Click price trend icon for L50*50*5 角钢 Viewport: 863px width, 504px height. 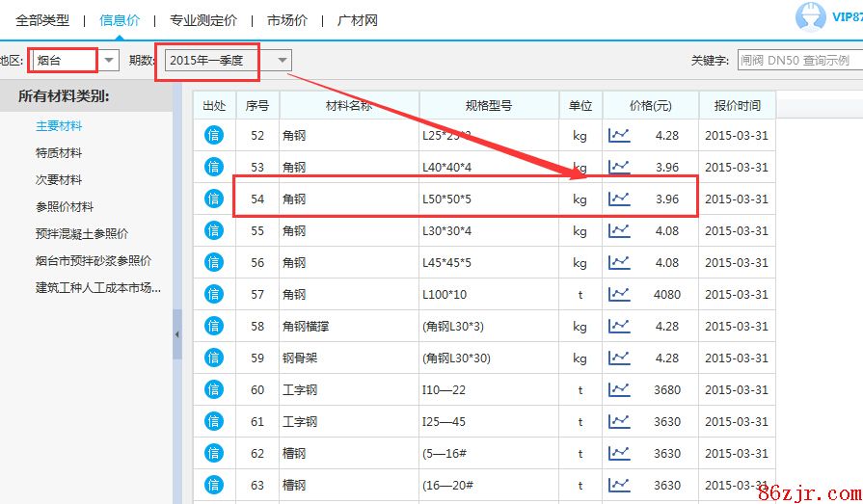tap(619, 199)
